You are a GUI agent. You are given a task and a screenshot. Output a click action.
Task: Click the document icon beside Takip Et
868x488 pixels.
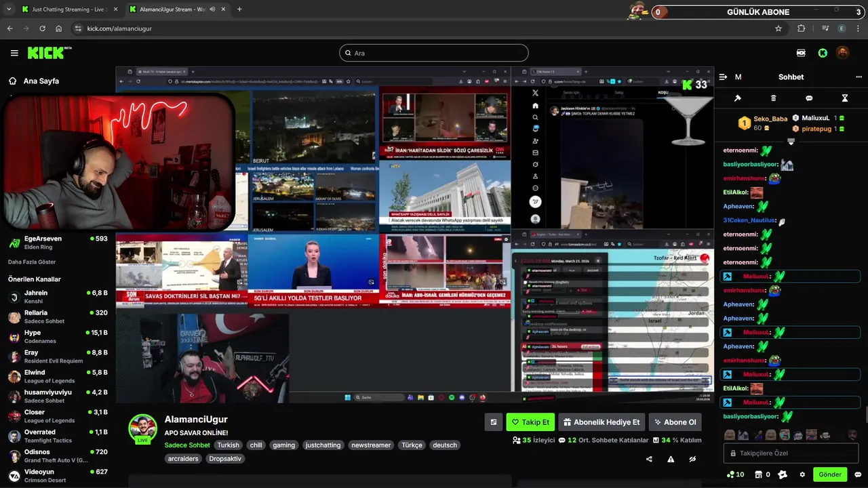point(494,422)
